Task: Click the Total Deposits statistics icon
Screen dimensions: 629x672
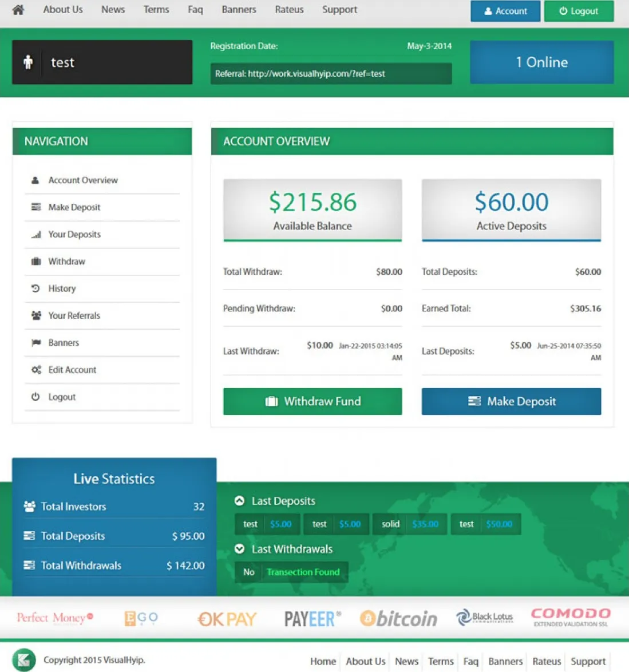Action: coord(29,536)
